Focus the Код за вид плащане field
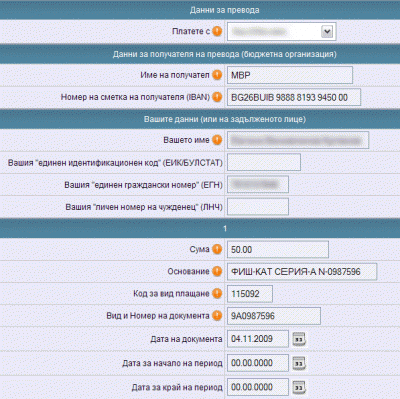400x399 pixels. click(250, 294)
